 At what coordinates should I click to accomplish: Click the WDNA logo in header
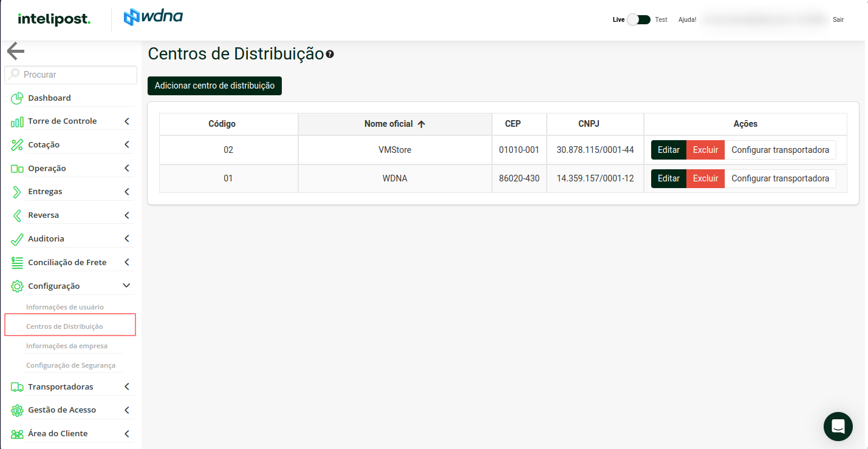[153, 17]
